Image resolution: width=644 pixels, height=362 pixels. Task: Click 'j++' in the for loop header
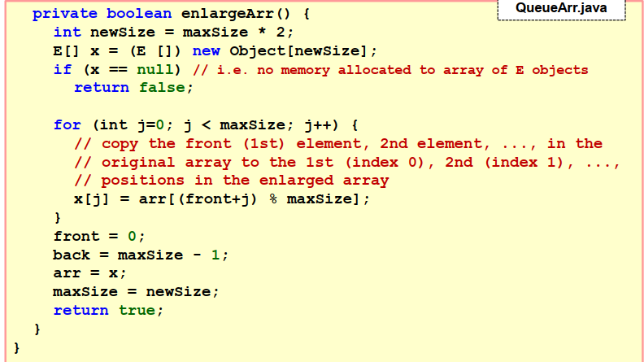pos(320,125)
